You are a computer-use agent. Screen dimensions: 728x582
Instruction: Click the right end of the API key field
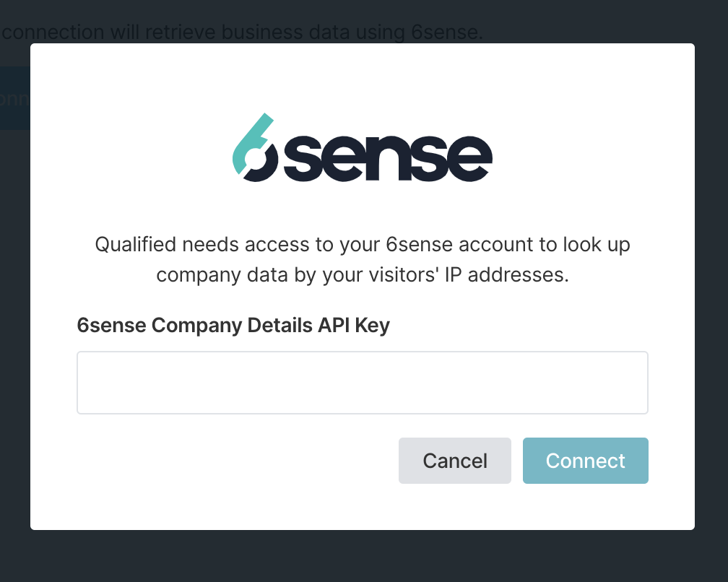pyautogui.click(x=628, y=383)
